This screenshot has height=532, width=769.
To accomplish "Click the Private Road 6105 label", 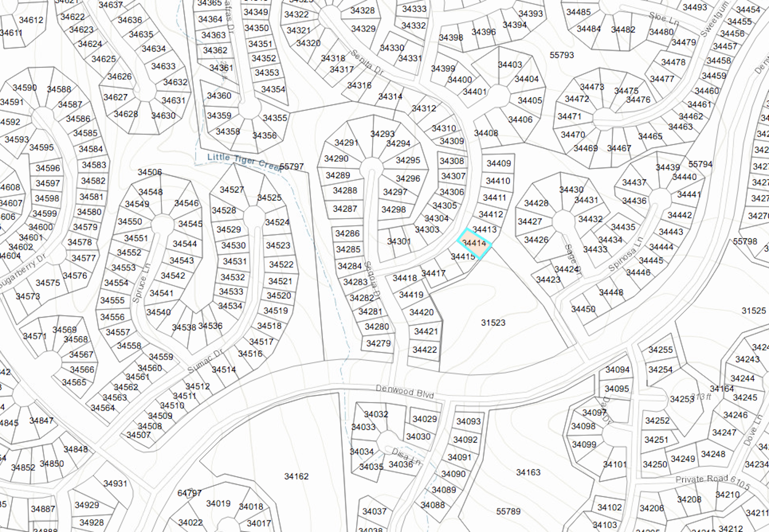I will 713,481.
